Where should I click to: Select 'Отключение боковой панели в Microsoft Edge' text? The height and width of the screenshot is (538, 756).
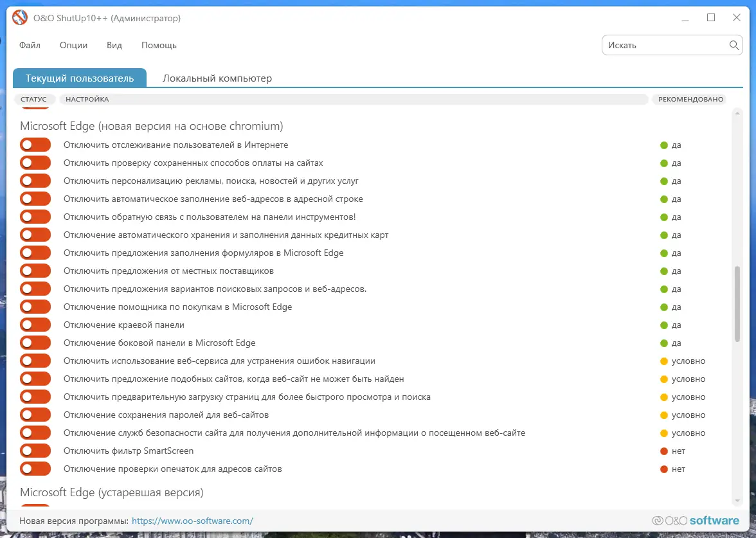159,343
